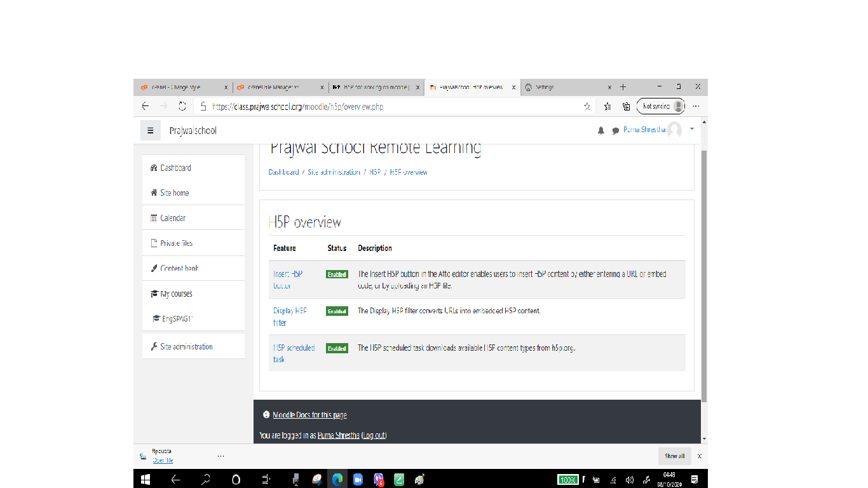
Task: Expand the user menu dropdown arrow
Action: [692, 129]
